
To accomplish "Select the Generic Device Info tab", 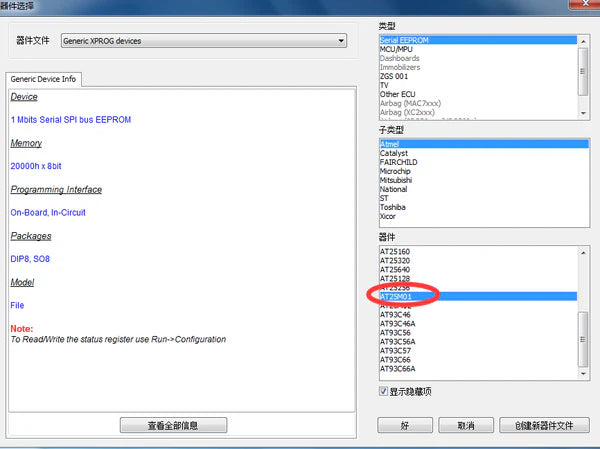I will coord(43,79).
